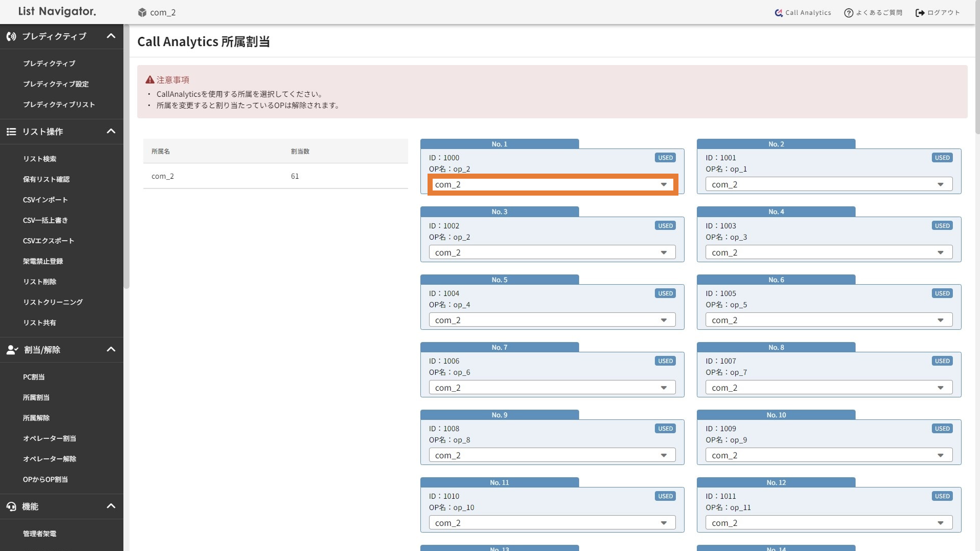Go to リストクリーニング page
This screenshot has width=980, height=551.
tap(53, 302)
